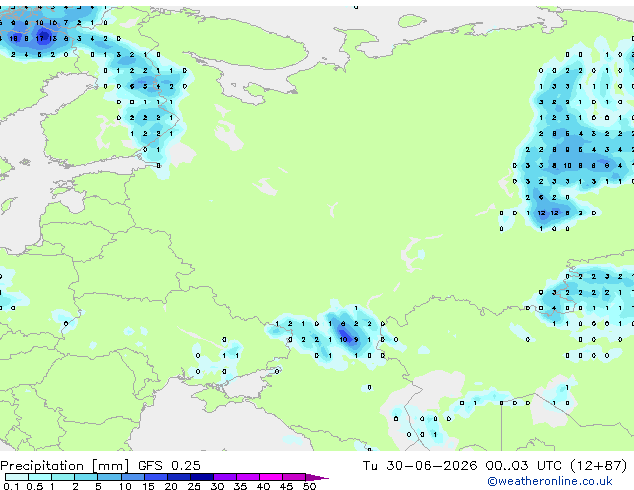Viewport: 634px width, 490px height.
Task: Open the weatheronline.co.uk credit link
Action: click(550, 481)
